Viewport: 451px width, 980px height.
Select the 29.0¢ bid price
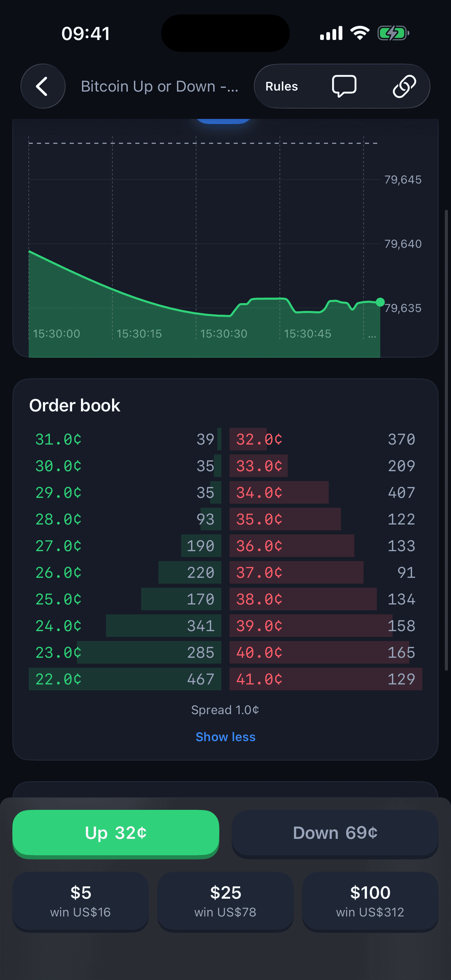58,493
